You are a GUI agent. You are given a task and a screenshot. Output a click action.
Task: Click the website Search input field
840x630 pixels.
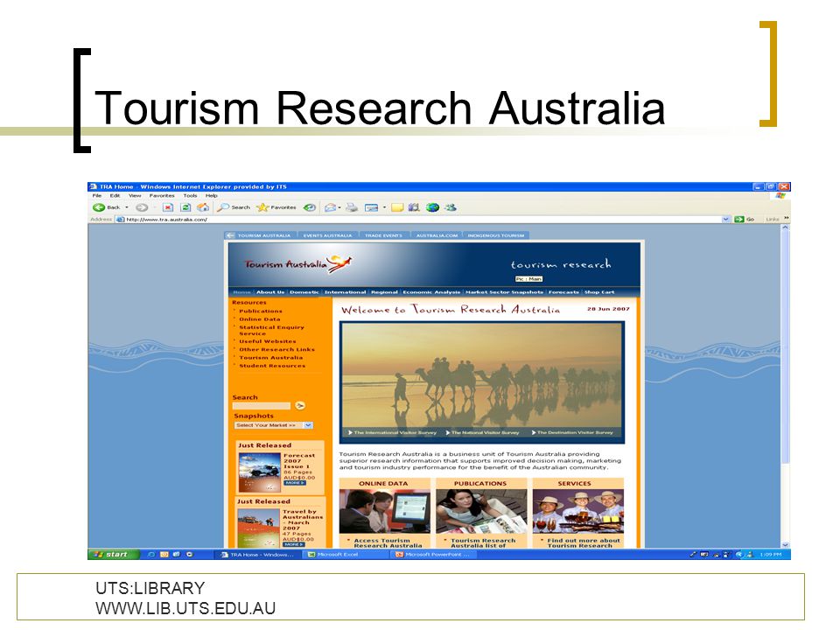coord(262,406)
